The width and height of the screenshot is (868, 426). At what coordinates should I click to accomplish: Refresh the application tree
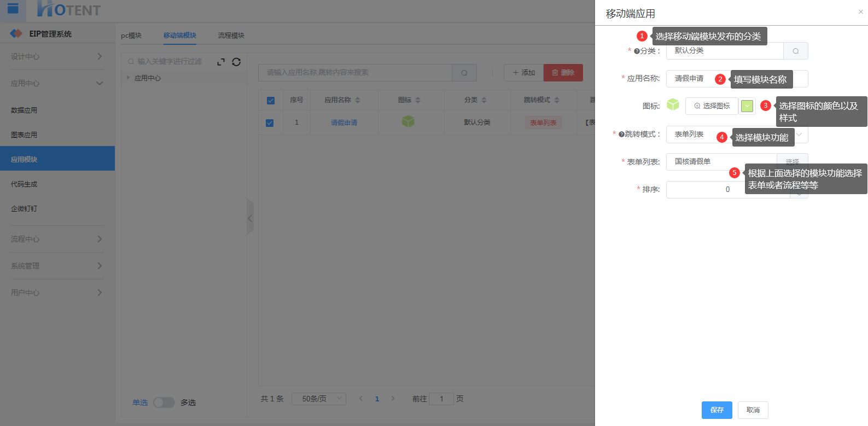click(236, 62)
